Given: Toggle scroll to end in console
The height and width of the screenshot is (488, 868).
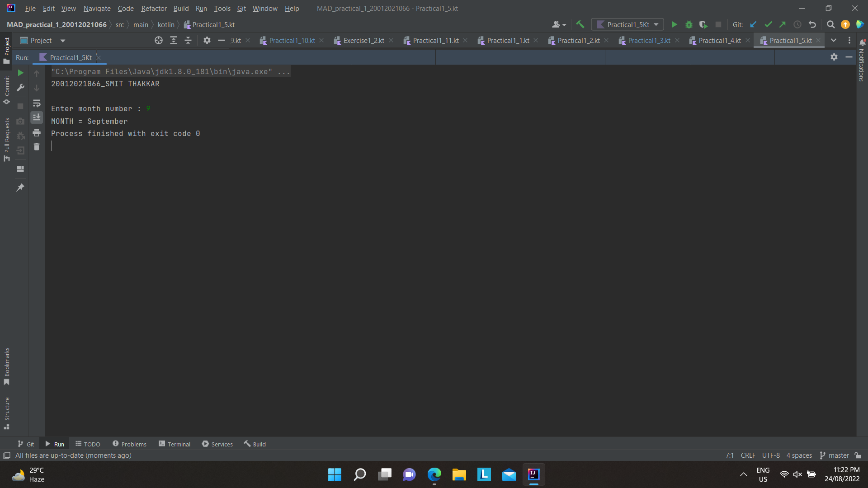Looking at the screenshot, I should coord(37,117).
